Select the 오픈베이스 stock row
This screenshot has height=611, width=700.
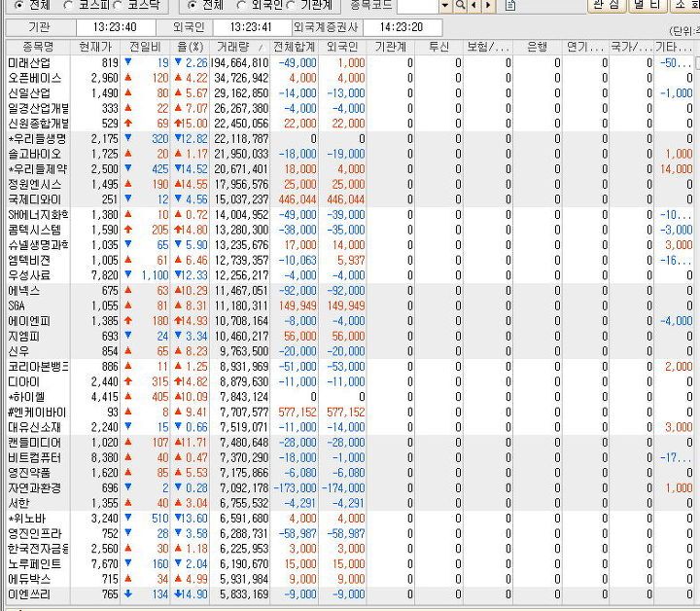351,78
